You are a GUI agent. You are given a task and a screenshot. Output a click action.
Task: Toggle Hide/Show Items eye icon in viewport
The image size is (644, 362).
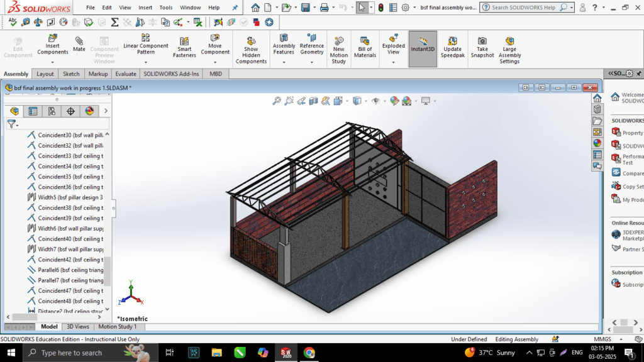(376, 101)
